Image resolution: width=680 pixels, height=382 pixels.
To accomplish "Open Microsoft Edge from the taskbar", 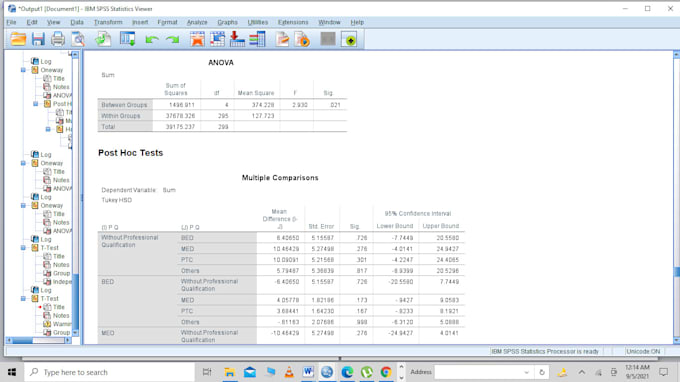I will pyautogui.click(x=347, y=372).
